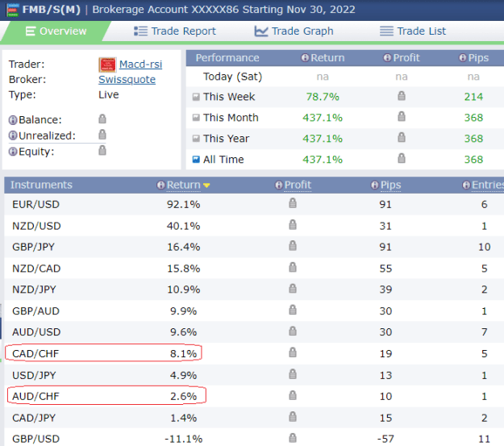Select the NZD/CAD instrument name
The width and height of the screenshot is (504, 446).
36,269
